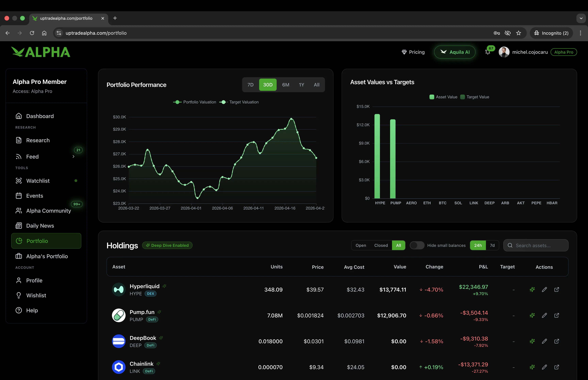Filter holdings to Open positions
Image resolution: width=588 pixels, height=380 pixels.
361,245
